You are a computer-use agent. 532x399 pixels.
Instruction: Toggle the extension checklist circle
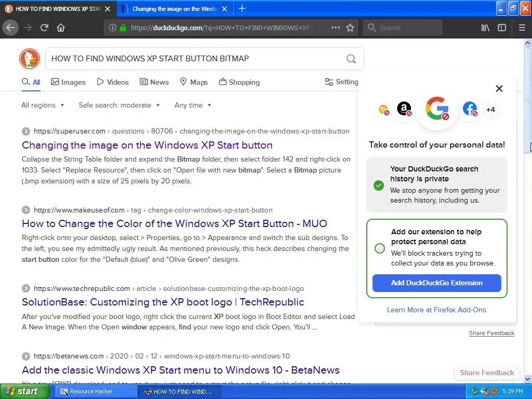point(380,248)
